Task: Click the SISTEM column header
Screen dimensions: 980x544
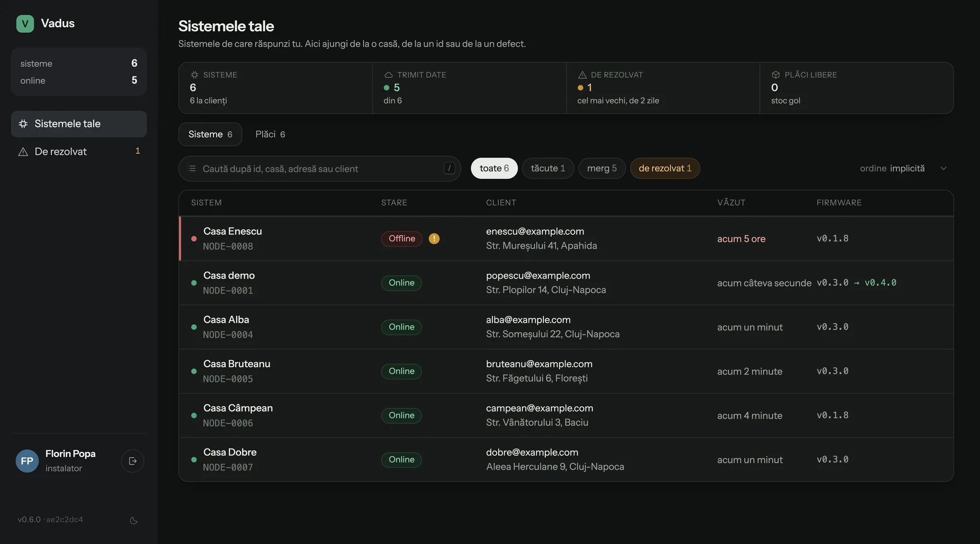Action: tap(206, 203)
